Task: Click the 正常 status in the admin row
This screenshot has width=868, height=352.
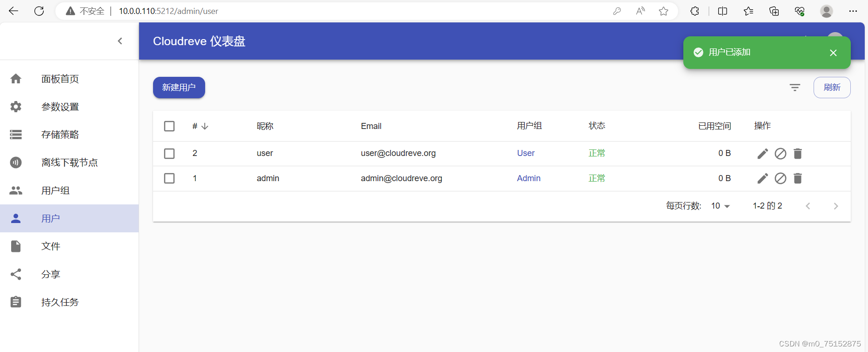Action: tap(597, 178)
